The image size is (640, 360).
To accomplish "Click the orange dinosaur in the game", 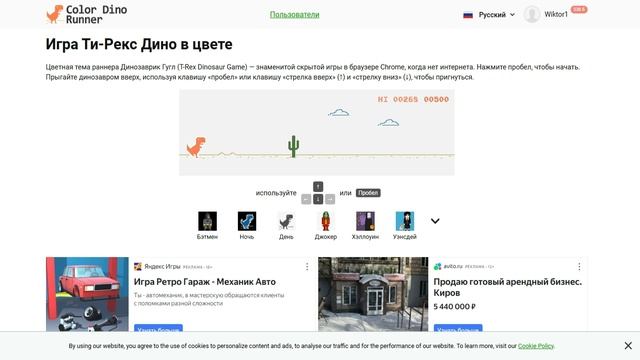I will click(x=196, y=147).
